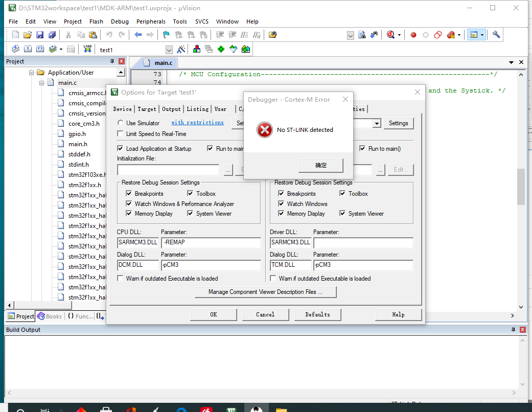Switch to the Listing tab in Options

197,109
